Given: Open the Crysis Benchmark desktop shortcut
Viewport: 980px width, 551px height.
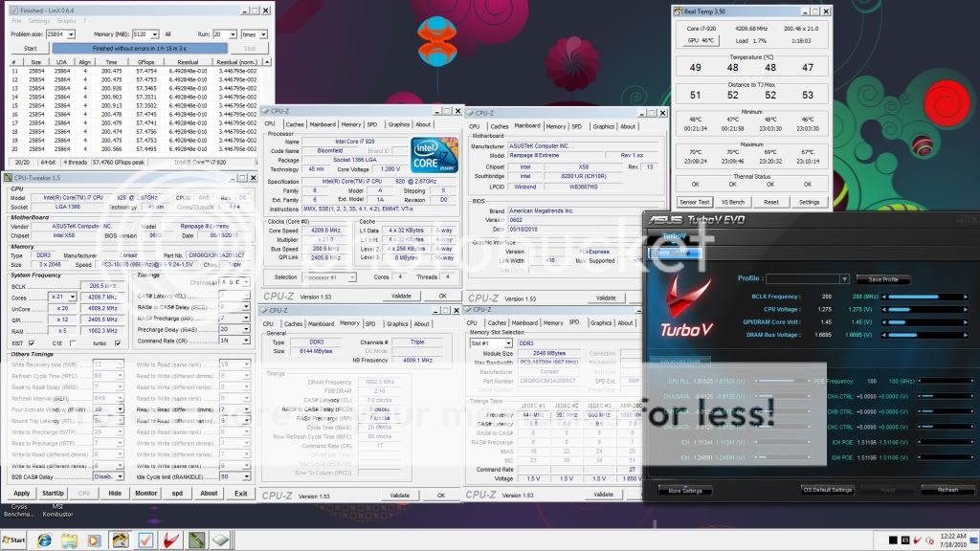Looking at the screenshot, I should point(19,511).
